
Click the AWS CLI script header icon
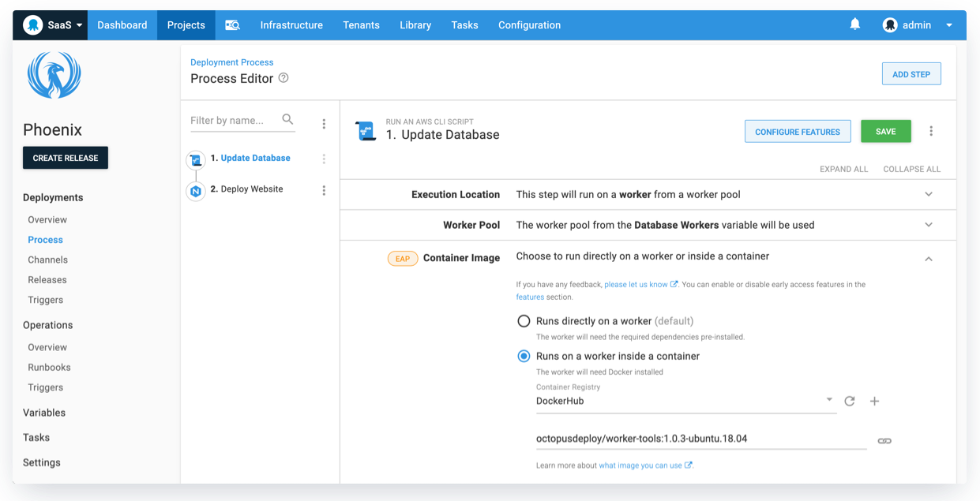point(366,131)
